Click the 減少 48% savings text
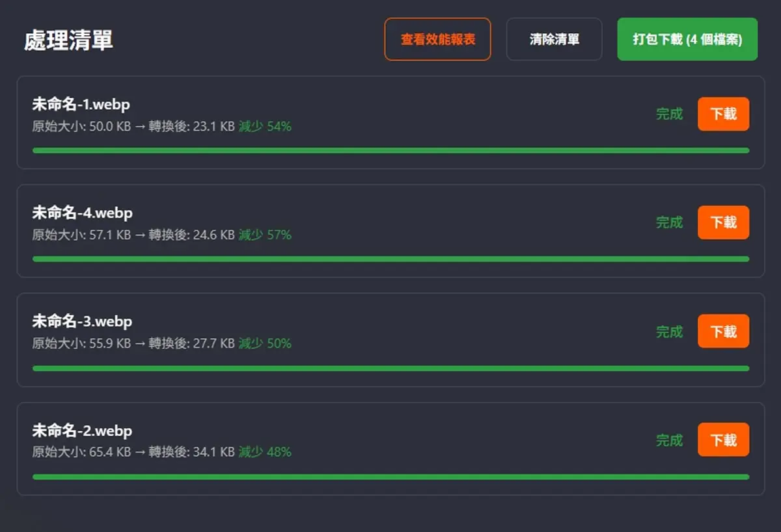The height and width of the screenshot is (532, 781). coord(265,451)
